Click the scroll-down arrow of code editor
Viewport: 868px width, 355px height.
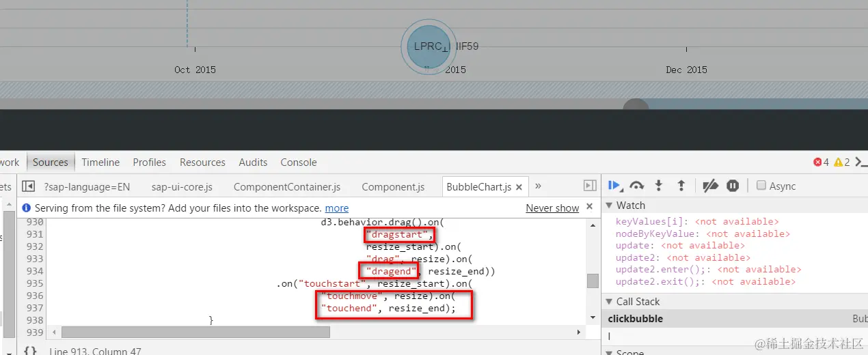pos(593,318)
